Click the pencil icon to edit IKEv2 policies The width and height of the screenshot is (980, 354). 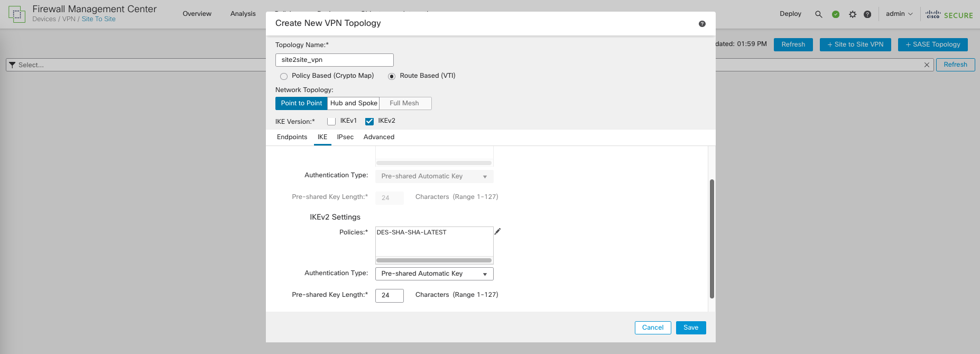pyautogui.click(x=497, y=232)
